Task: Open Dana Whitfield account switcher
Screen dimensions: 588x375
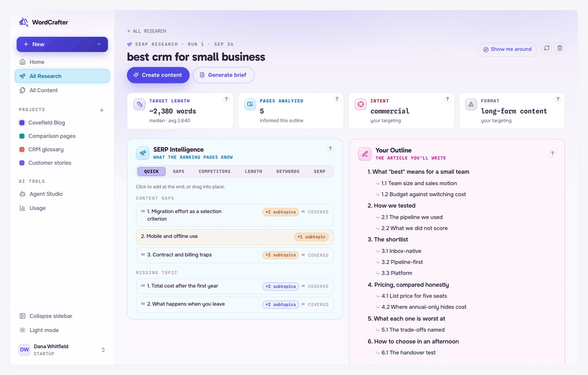Action: (62, 350)
